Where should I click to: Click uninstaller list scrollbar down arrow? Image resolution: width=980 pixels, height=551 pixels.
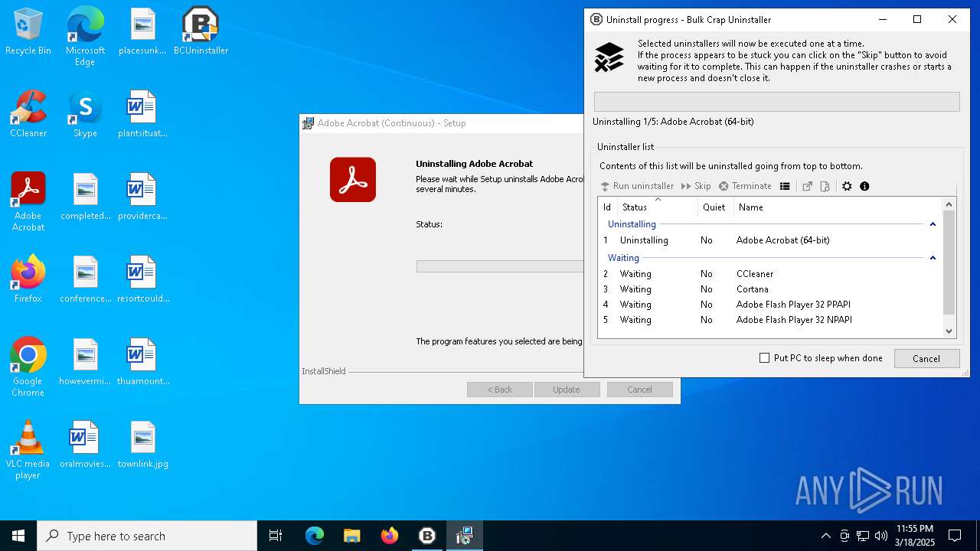[949, 331]
